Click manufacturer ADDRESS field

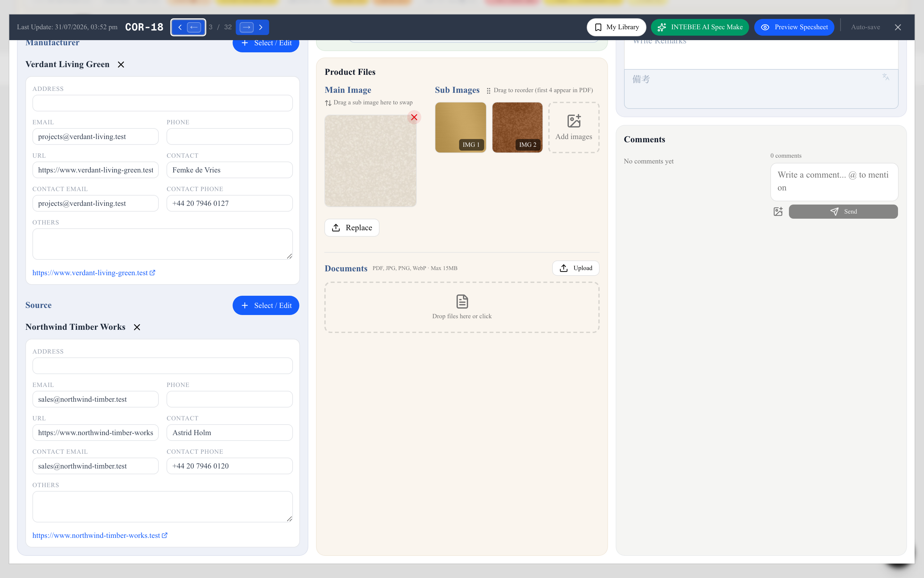click(163, 103)
